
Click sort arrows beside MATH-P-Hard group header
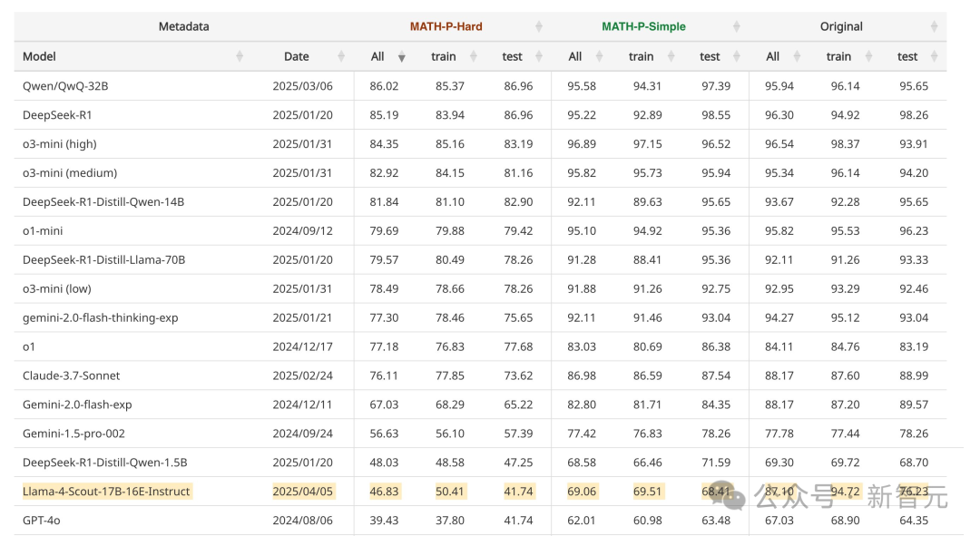(x=539, y=26)
